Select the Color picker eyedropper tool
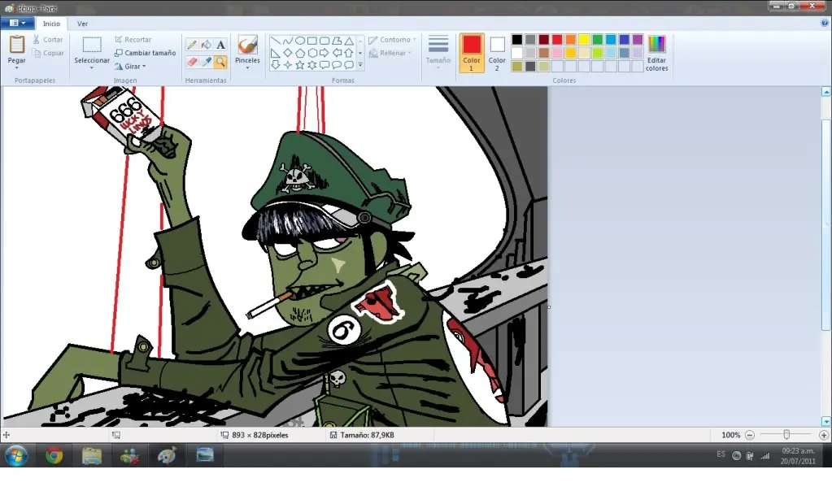Image resolution: width=832 pixels, height=504 pixels. [207, 62]
